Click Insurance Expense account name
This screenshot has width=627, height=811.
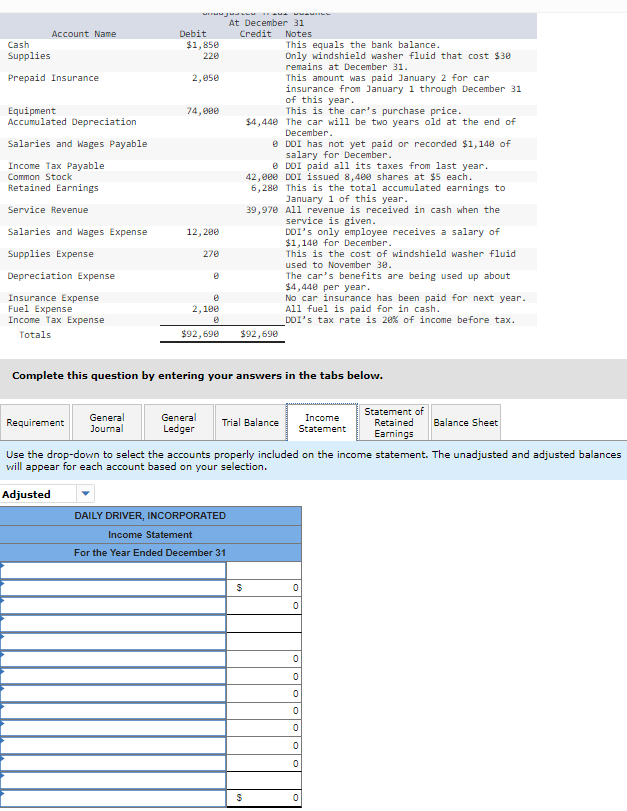coord(53,298)
